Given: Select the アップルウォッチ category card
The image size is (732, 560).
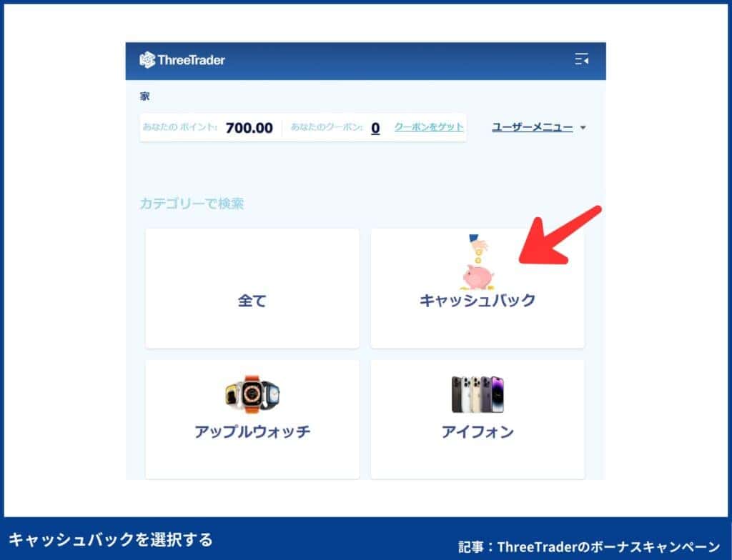Looking at the screenshot, I should pos(252,419).
